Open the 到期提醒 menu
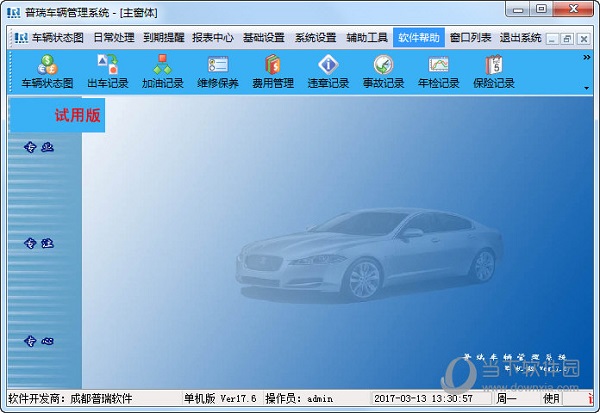600x413 pixels. click(165, 38)
